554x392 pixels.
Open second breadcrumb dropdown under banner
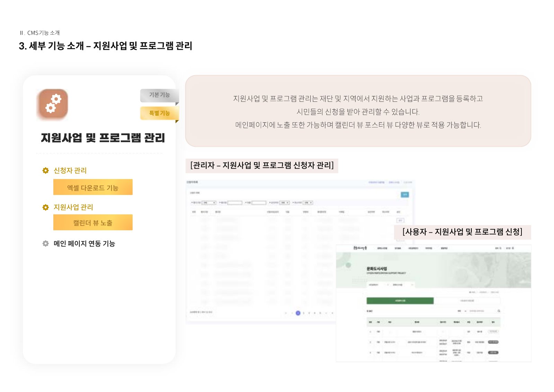(403, 285)
